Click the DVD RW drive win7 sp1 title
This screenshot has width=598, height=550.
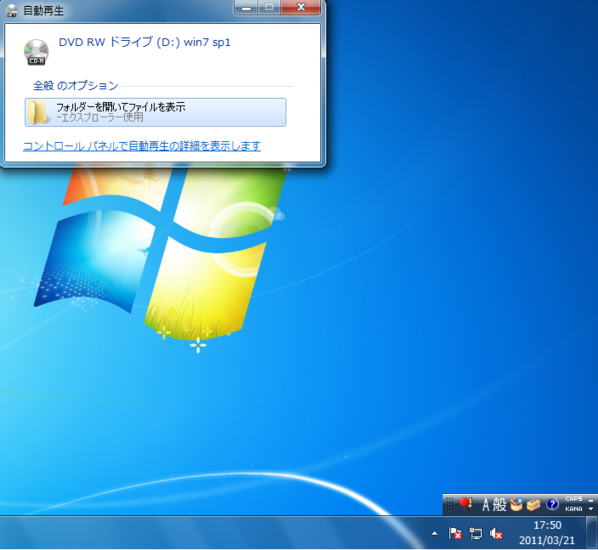point(145,42)
